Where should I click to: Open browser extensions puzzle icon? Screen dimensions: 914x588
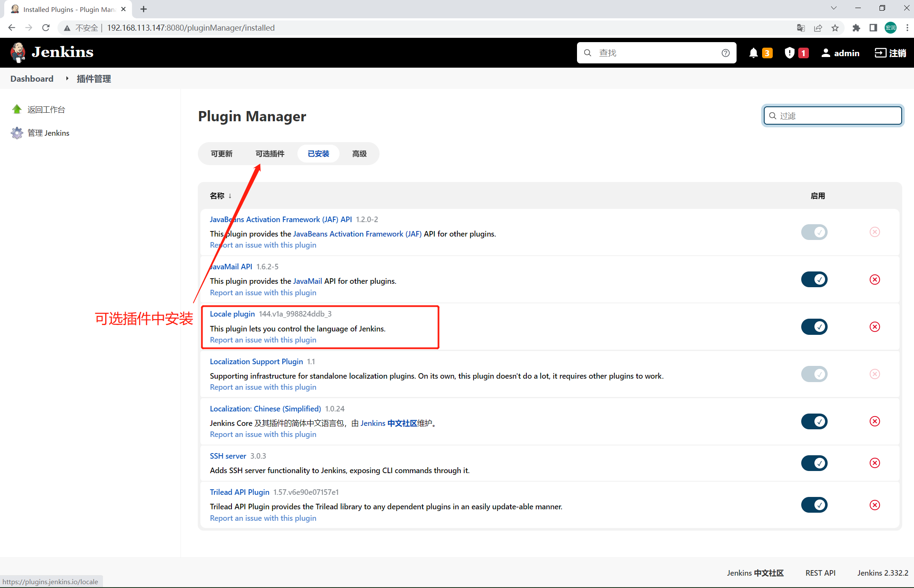tap(856, 28)
